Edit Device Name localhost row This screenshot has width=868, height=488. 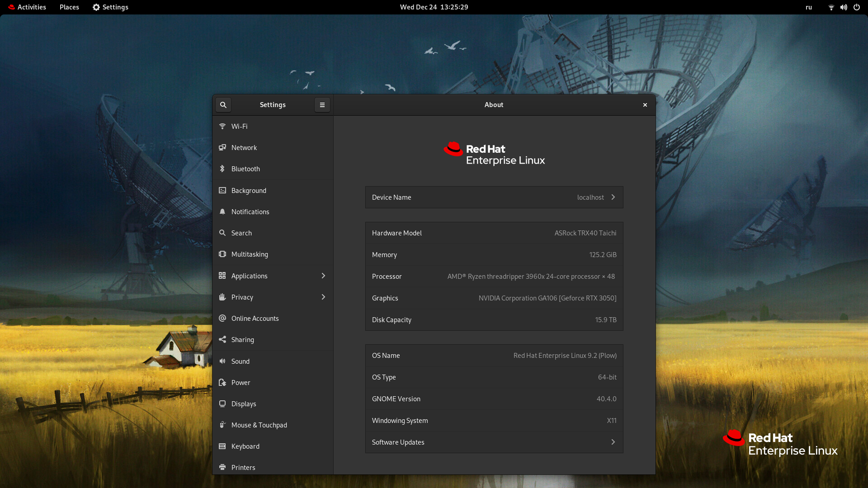coord(494,197)
